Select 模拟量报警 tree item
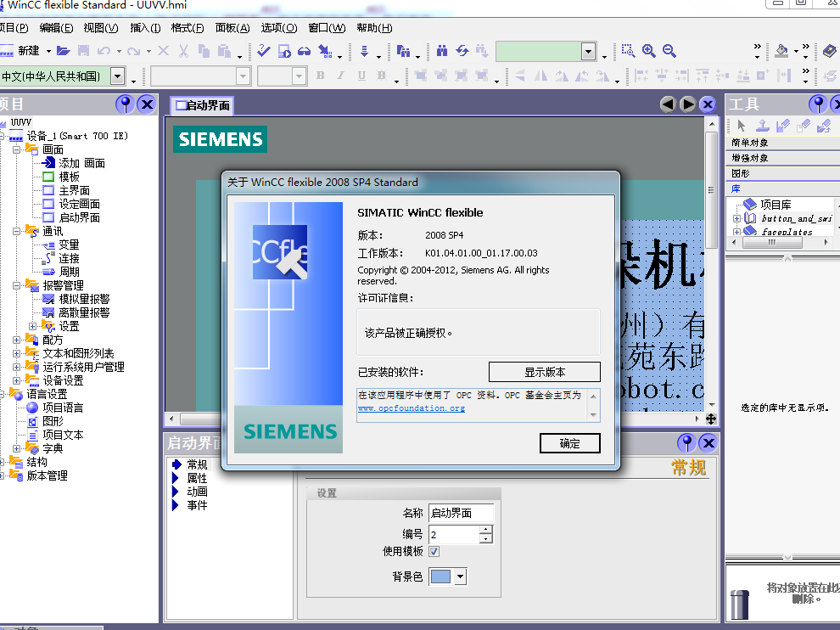 [x=83, y=299]
